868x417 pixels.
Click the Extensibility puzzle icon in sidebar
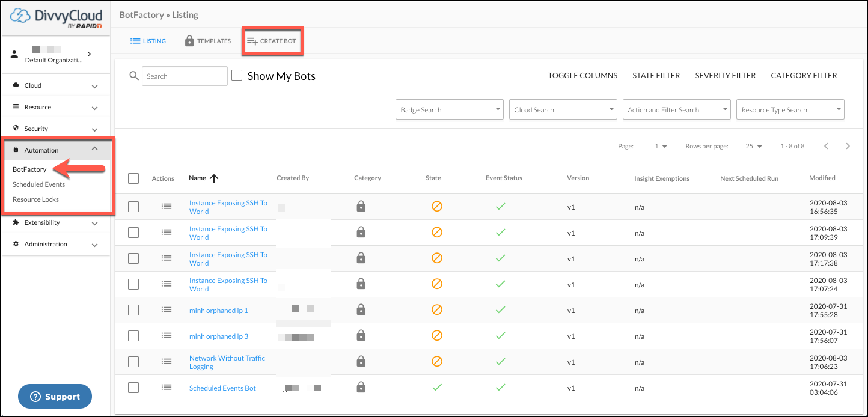click(16, 222)
